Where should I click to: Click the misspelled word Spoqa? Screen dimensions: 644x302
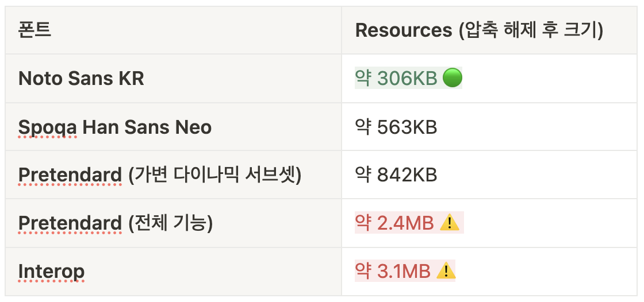click(x=47, y=127)
